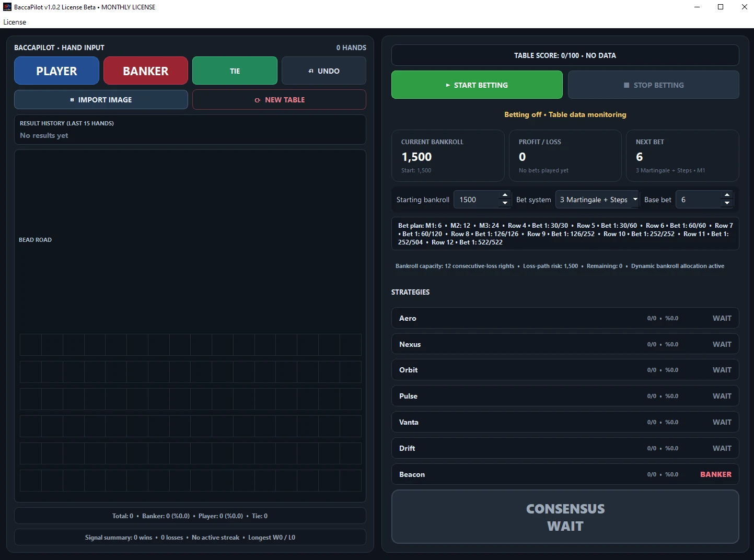The height and width of the screenshot is (560, 754).
Task: Click the BANKER signal on Beacon row
Action: coord(716,474)
